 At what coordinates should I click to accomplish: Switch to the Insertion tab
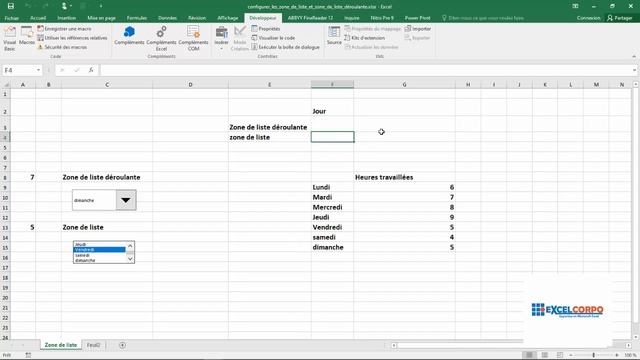[x=67, y=18]
